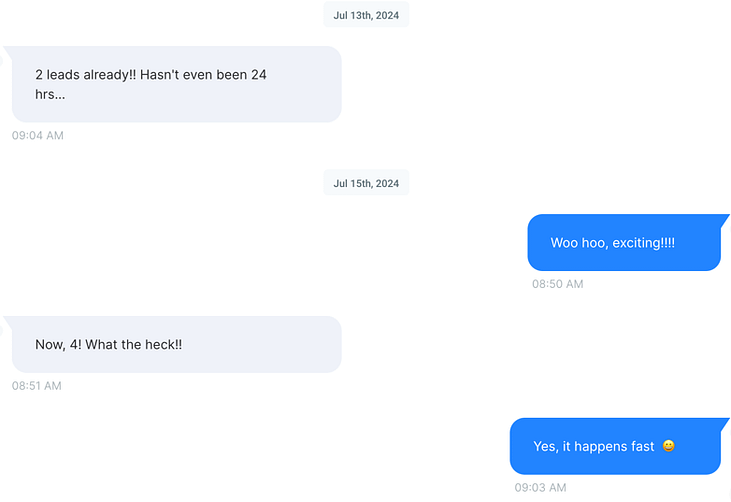731x502 pixels.
Task: Click sender avatar edge beside 'Now, 4!' message
Action: (x=1, y=331)
